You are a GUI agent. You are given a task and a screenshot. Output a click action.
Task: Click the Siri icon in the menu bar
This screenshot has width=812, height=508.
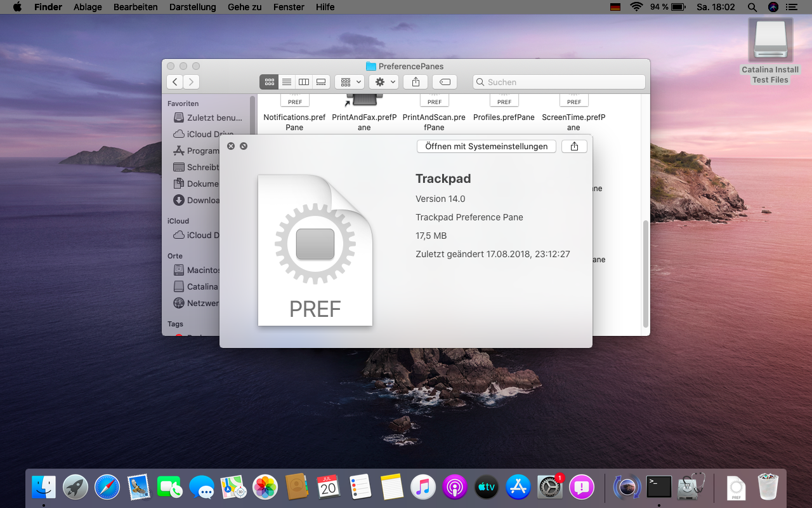pos(773,7)
